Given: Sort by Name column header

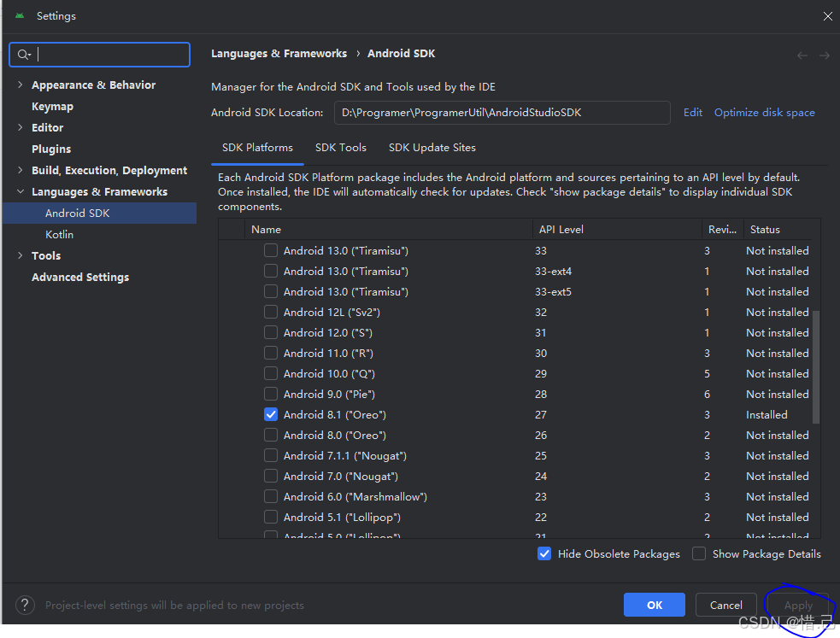Looking at the screenshot, I should (x=389, y=229).
